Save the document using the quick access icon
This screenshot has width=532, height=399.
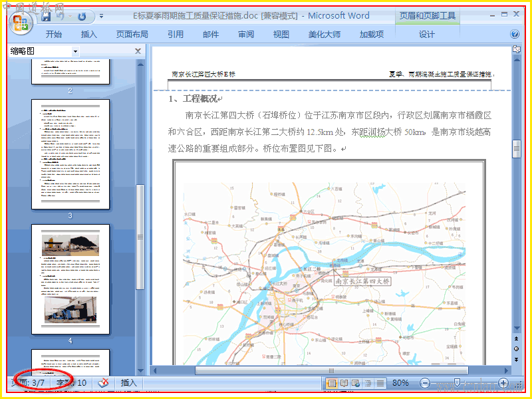[46, 16]
